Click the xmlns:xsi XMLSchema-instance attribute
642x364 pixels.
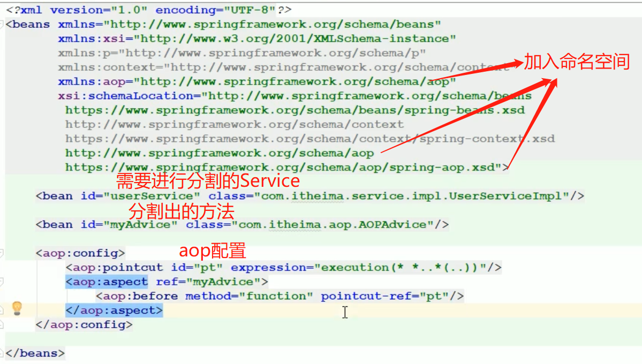(256, 39)
